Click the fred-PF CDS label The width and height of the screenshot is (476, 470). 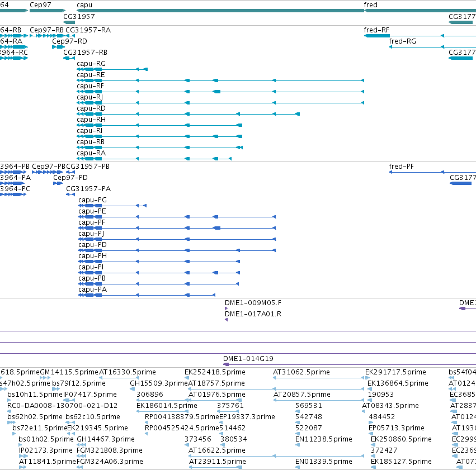[x=401, y=167]
